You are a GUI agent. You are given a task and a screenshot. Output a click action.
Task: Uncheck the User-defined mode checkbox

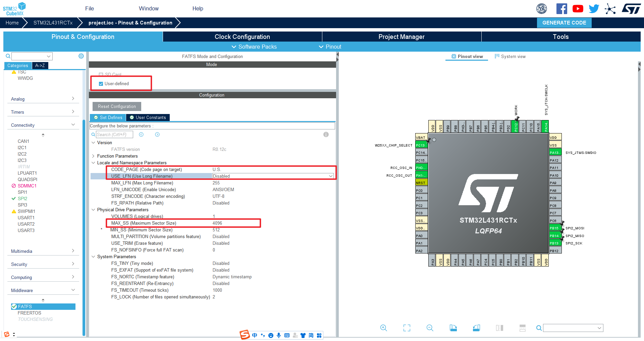pos(101,83)
